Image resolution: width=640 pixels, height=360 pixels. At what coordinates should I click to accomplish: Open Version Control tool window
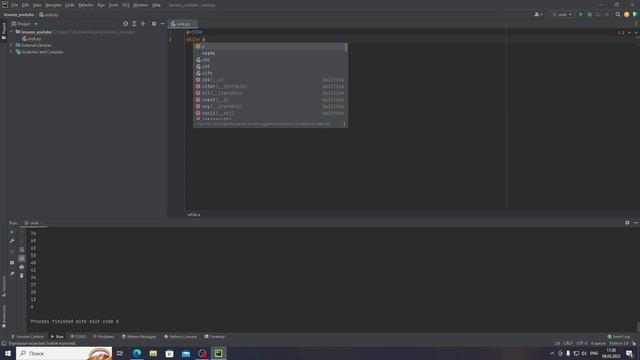27,337
